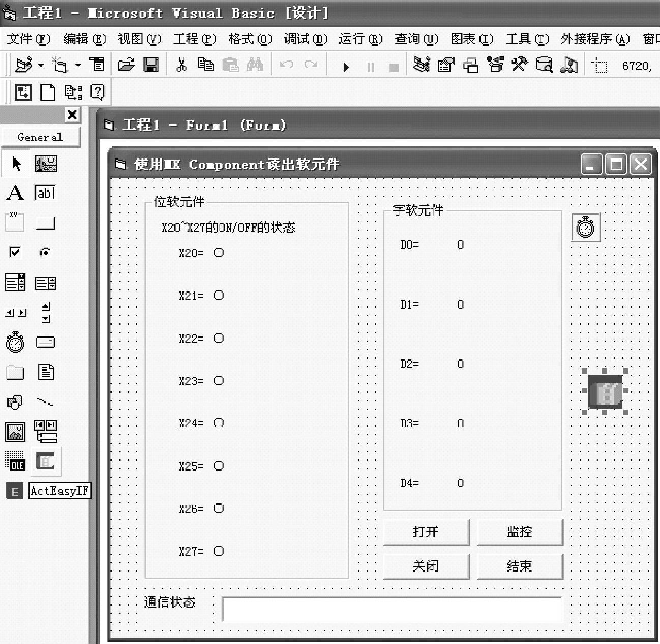Open the dropdown arrow beside Add Project icon

click(41, 65)
